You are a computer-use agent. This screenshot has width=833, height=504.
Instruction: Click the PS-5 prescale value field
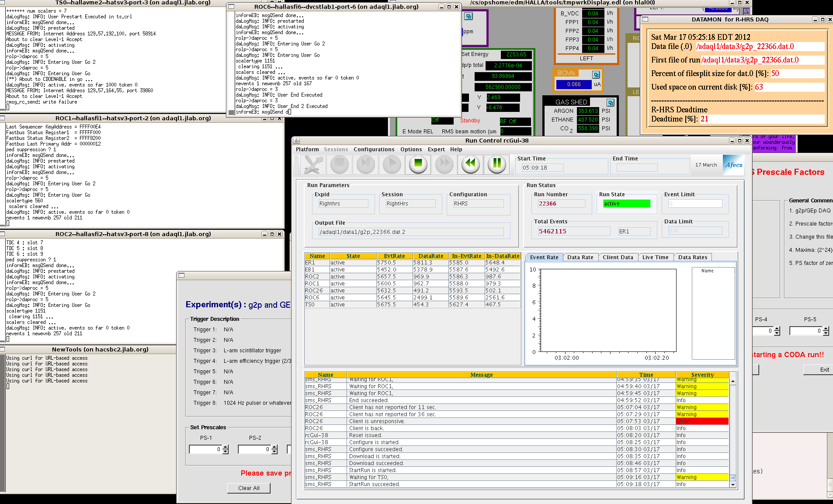(806, 331)
